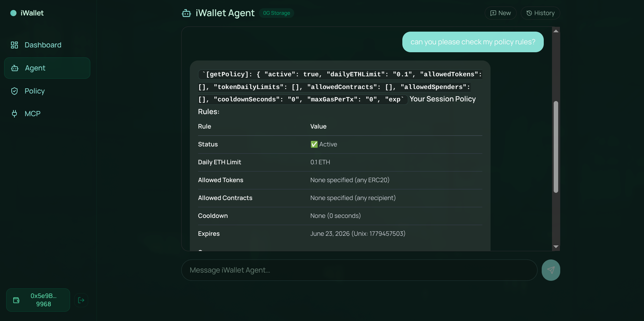Click "None specified (any recipient)" value

[353, 198]
